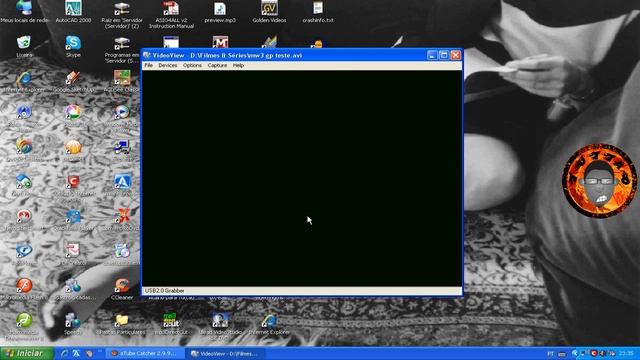640x360 pixels.
Task: Select the Picasa colorful pinwheel icon
Action: pyautogui.click(x=73, y=112)
